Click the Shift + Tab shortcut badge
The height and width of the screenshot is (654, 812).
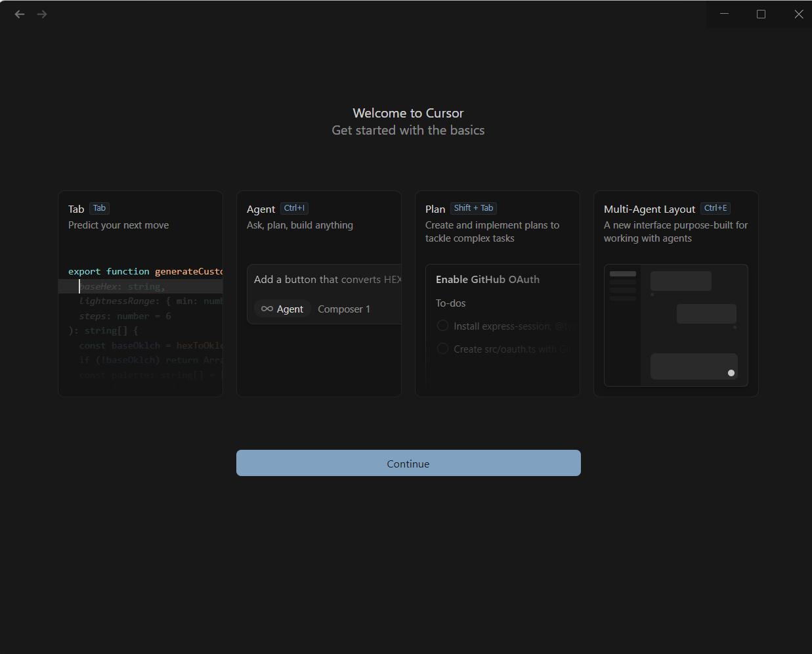[473, 208]
